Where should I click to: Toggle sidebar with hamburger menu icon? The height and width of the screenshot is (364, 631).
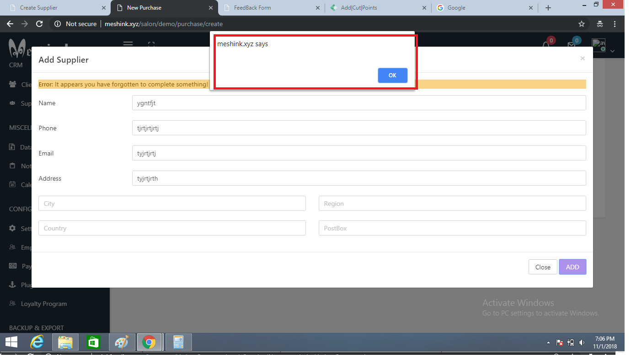[x=128, y=43]
